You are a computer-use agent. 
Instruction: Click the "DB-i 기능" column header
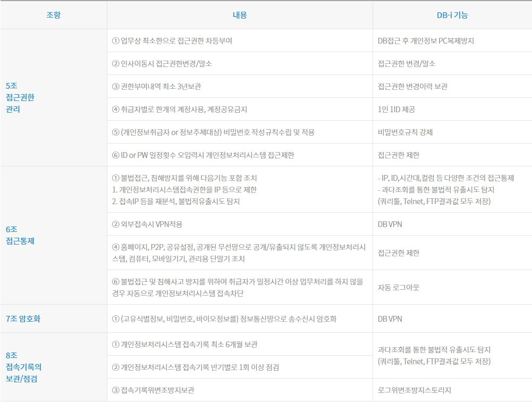point(452,15)
